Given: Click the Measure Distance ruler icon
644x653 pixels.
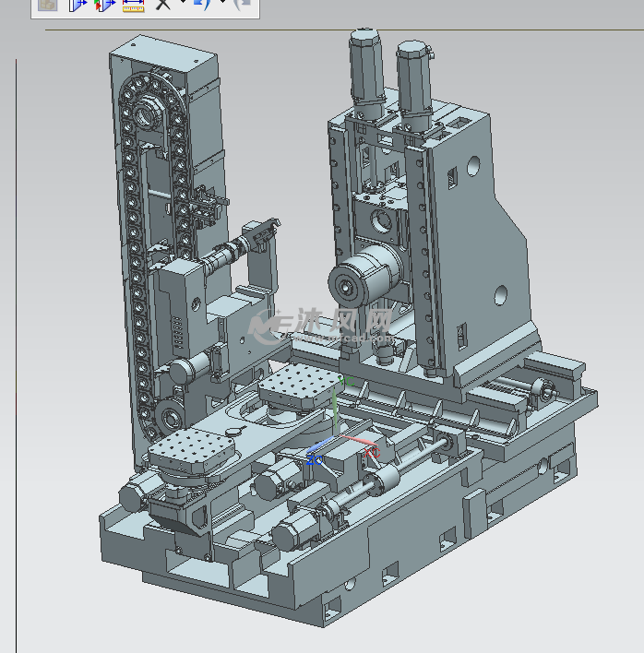Looking at the screenshot, I should 134,5.
